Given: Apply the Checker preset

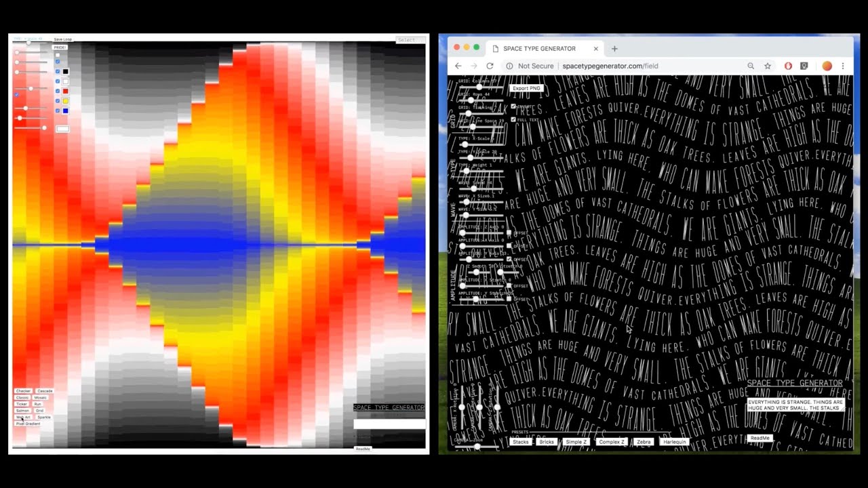Looking at the screenshot, I should tap(23, 391).
